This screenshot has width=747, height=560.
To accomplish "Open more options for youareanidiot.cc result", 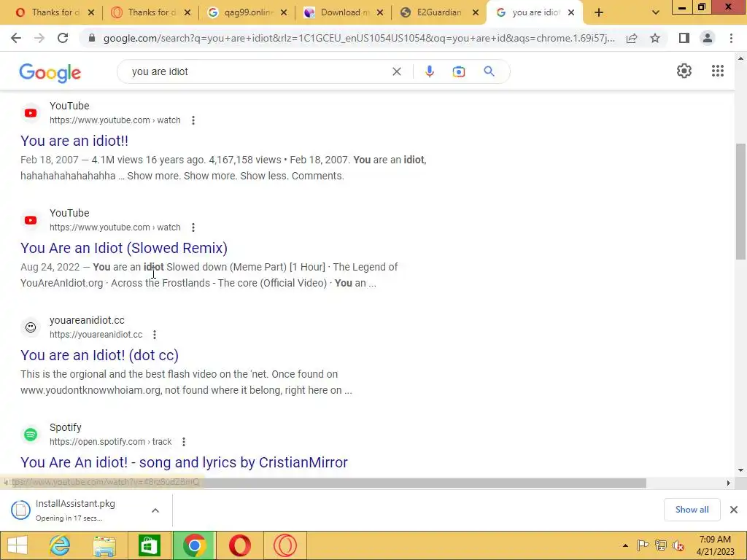I will click(x=155, y=335).
